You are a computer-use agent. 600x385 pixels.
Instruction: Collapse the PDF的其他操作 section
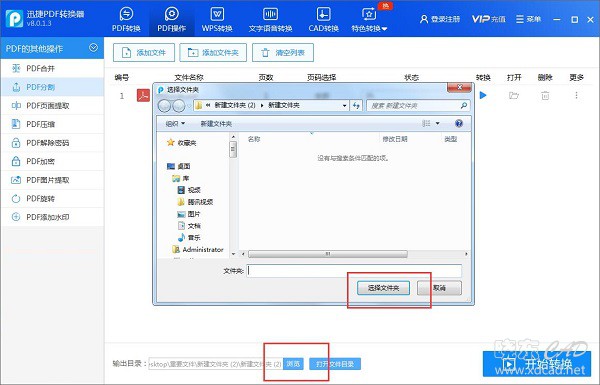[93, 48]
